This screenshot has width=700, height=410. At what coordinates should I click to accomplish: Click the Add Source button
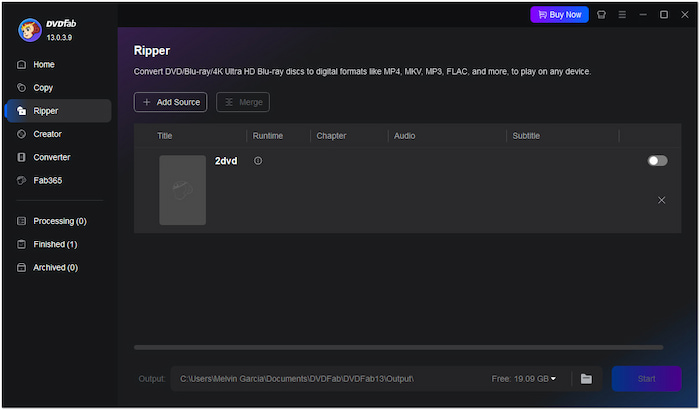click(x=170, y=102)
